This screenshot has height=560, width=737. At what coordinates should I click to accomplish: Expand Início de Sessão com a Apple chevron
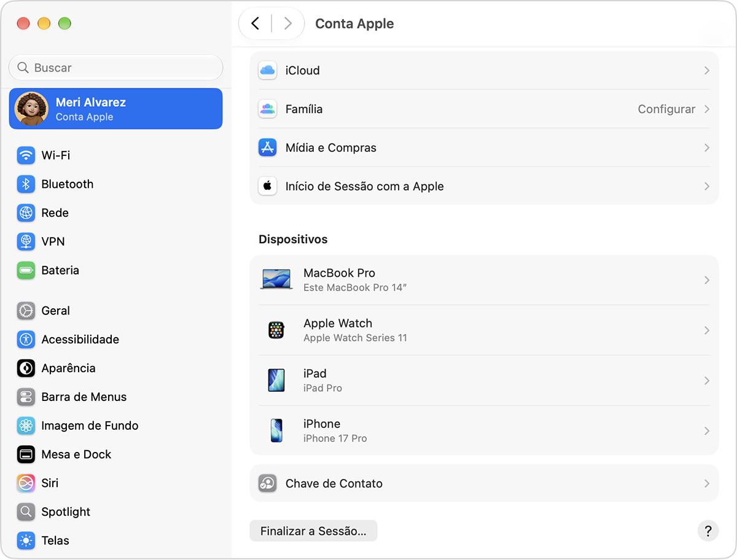[707, 186]
